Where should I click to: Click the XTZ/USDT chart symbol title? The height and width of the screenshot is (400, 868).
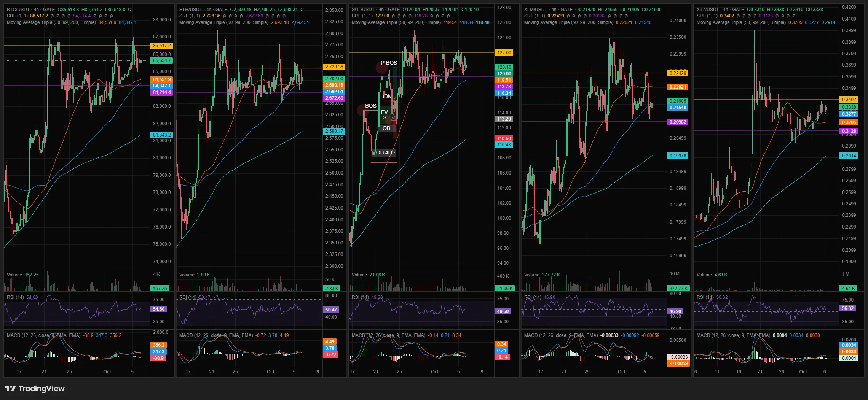pyautogui.click(x=708, y=9)
